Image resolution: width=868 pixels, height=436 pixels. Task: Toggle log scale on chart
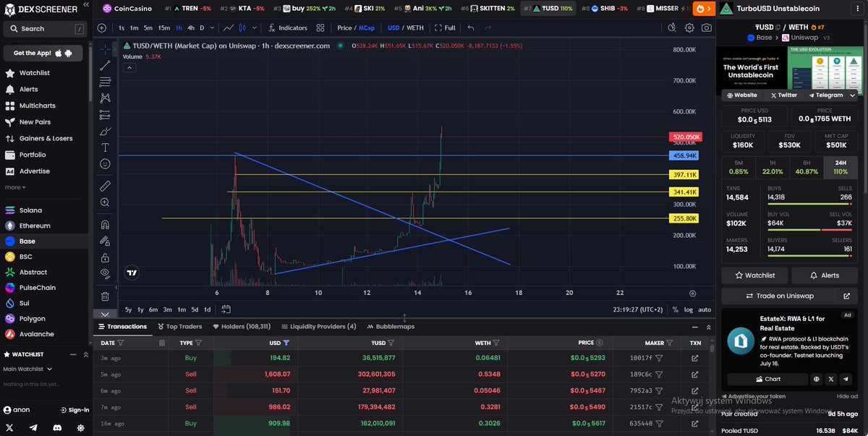[688, 309]
